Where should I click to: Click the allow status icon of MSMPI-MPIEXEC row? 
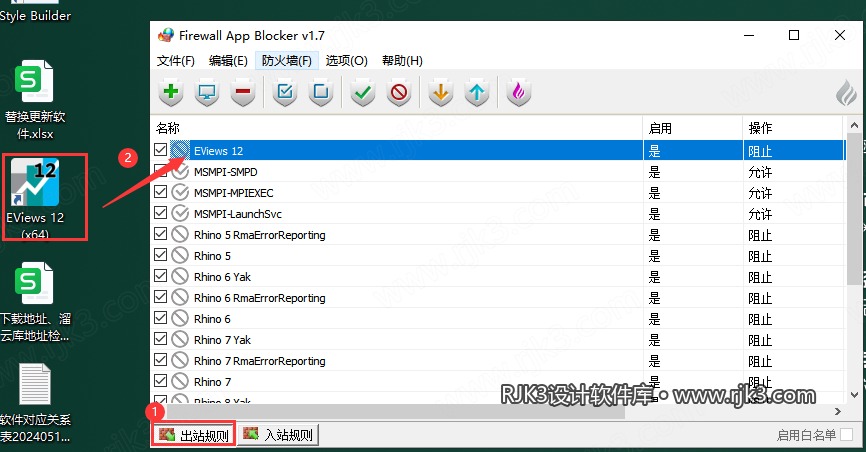[179, 192]
